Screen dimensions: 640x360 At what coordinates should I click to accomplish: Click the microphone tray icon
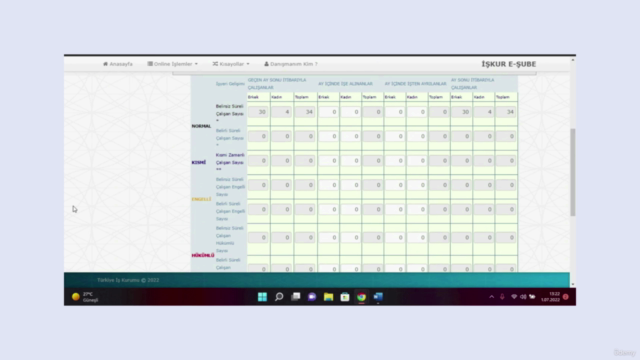pyautogui.click(x=502, y=297)
